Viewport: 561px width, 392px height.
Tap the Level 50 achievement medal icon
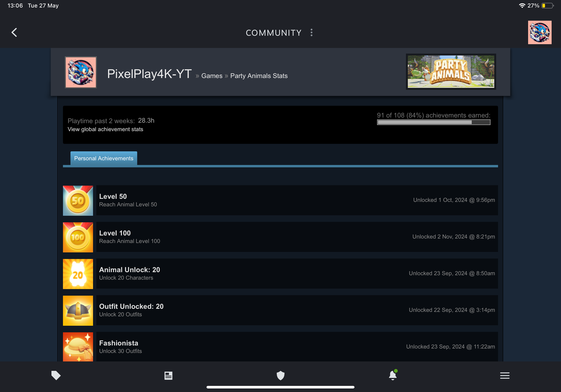(x=78, y=200)
